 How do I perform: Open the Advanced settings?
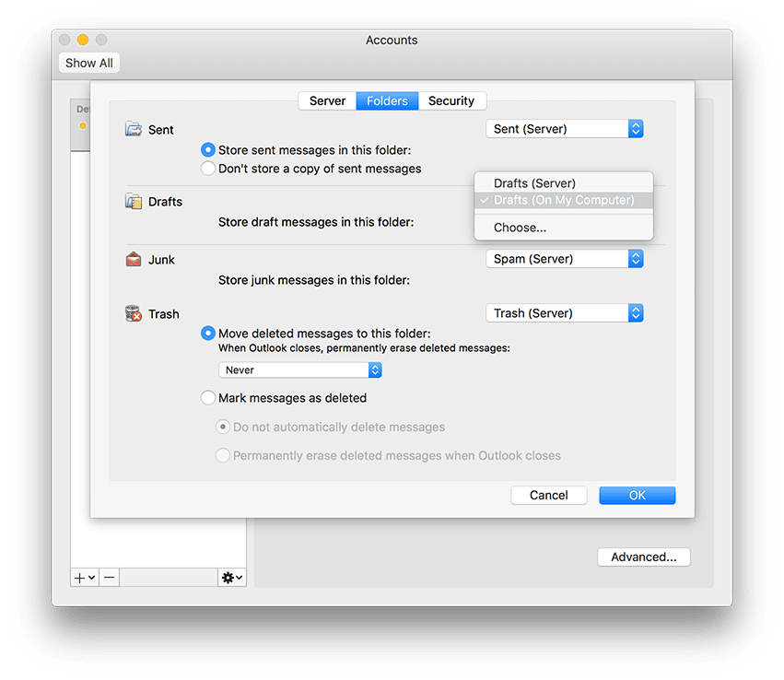click(643, 557)
